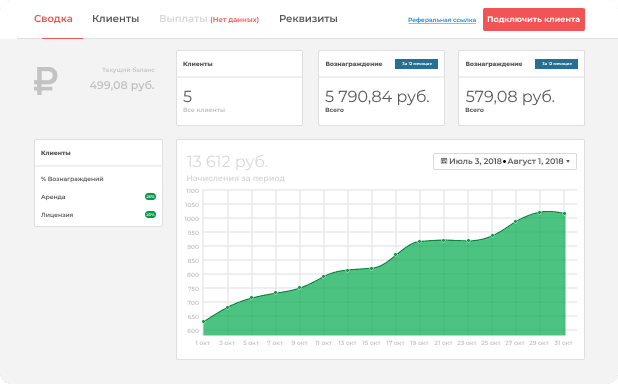Viewport: 618px width, 384px height.
Task: Open the Июль 3, 2018 – Август 1, 2018 date dropdown
Action: point(505,162)
